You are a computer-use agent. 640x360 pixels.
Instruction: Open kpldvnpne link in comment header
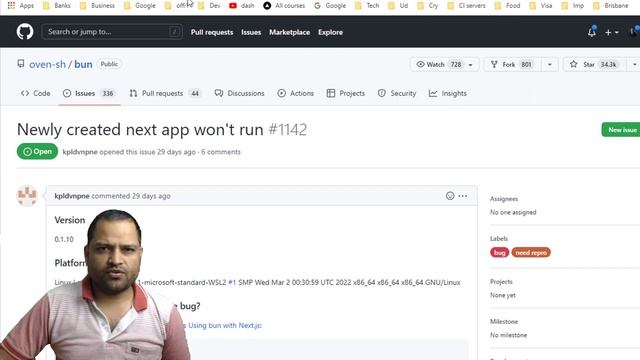coord(72,196)
